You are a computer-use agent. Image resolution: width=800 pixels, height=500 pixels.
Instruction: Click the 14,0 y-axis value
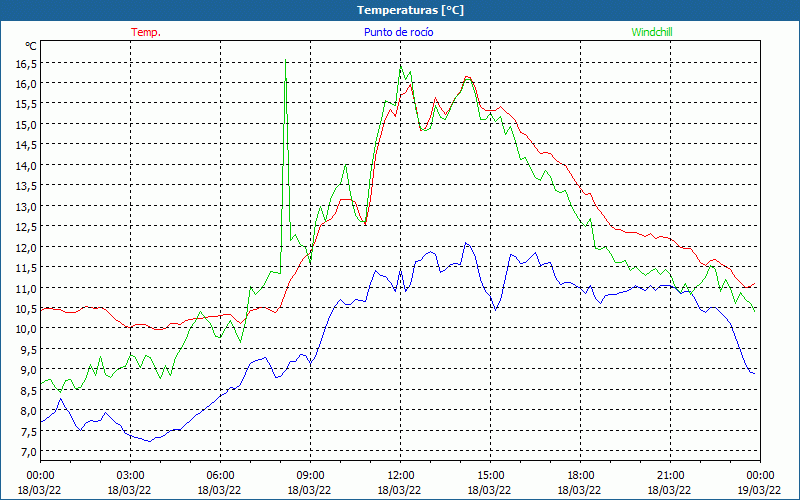[x=27, y=165]
